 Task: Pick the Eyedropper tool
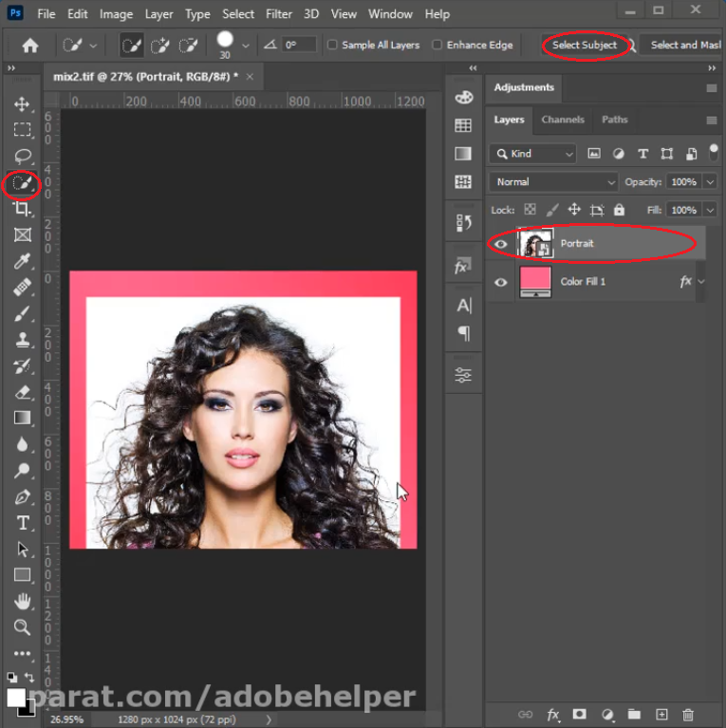coord(22,261)
